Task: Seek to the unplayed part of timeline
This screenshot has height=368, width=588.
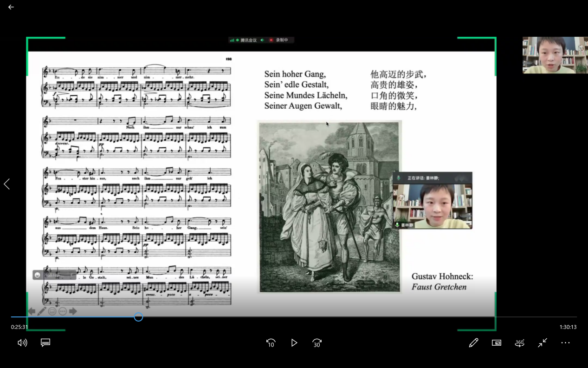Action: tap(360, 317)
